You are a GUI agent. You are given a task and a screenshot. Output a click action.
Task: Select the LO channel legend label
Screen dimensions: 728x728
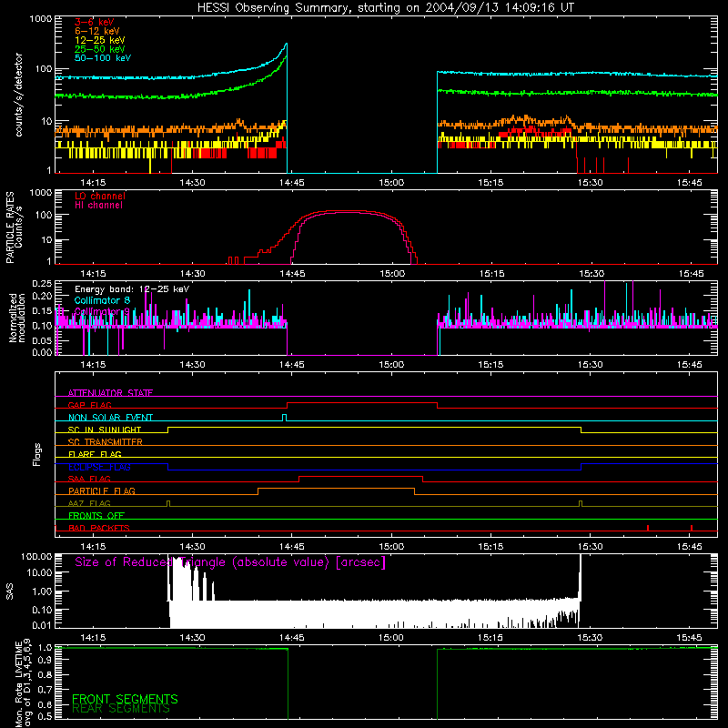point(100,196)
